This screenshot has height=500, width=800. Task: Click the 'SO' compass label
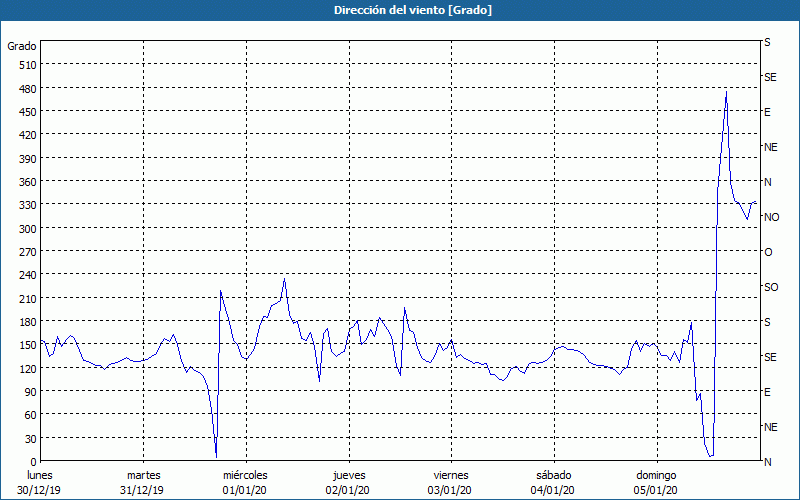tap(771, 287)
